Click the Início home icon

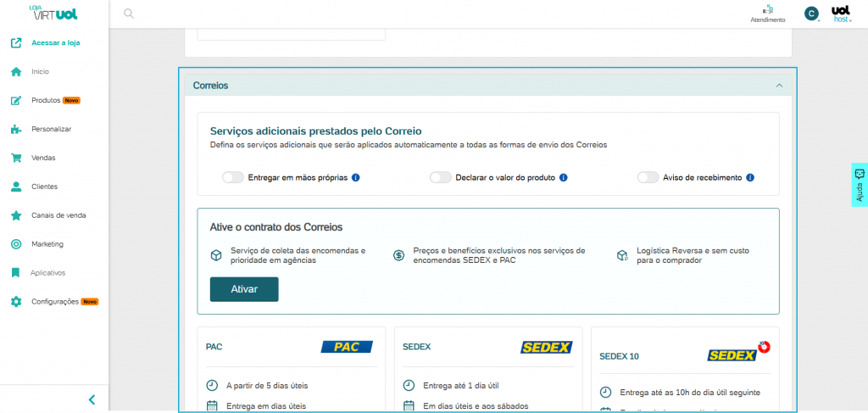click(x=15, y=72)
